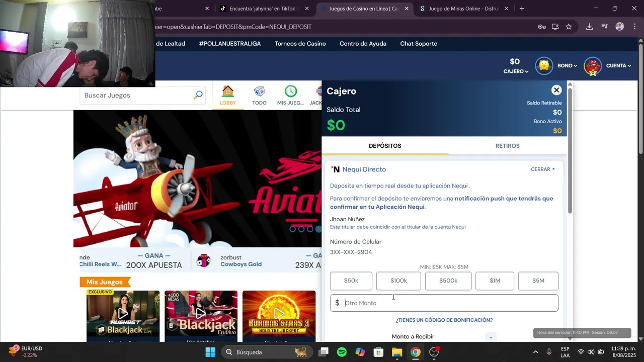The image size is (644, 362).
Task: Open the Chrome profile avatar
Action: tap(620, 27)
